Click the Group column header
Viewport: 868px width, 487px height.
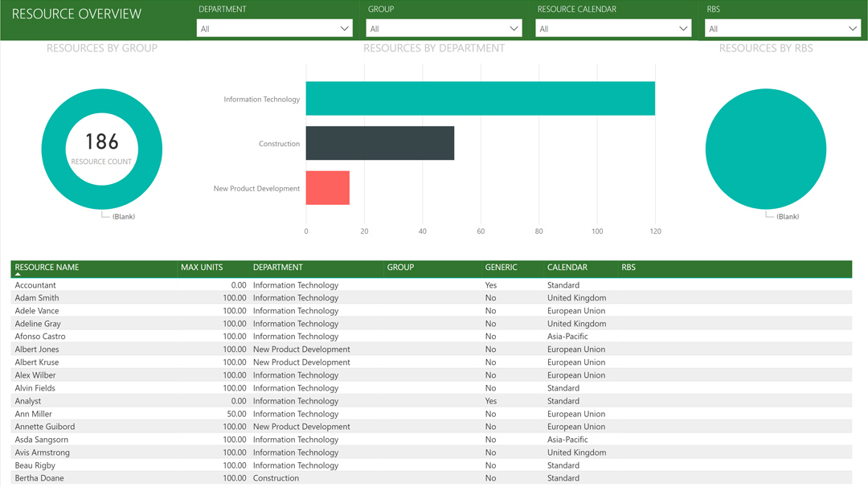(400, 267)
